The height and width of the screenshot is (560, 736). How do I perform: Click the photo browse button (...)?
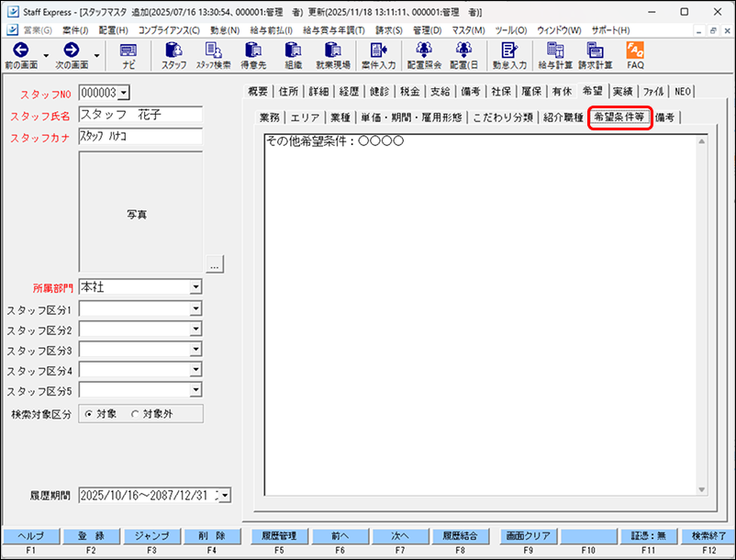click(214, 265)
